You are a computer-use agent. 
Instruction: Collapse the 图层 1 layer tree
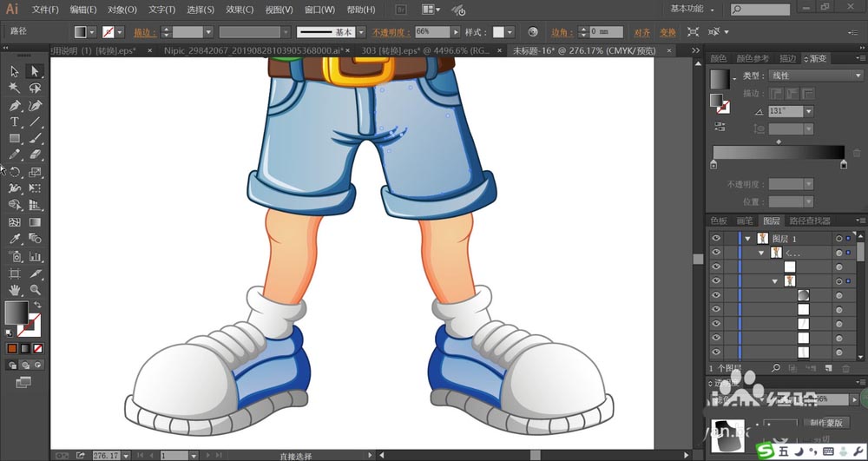[747, 238]
